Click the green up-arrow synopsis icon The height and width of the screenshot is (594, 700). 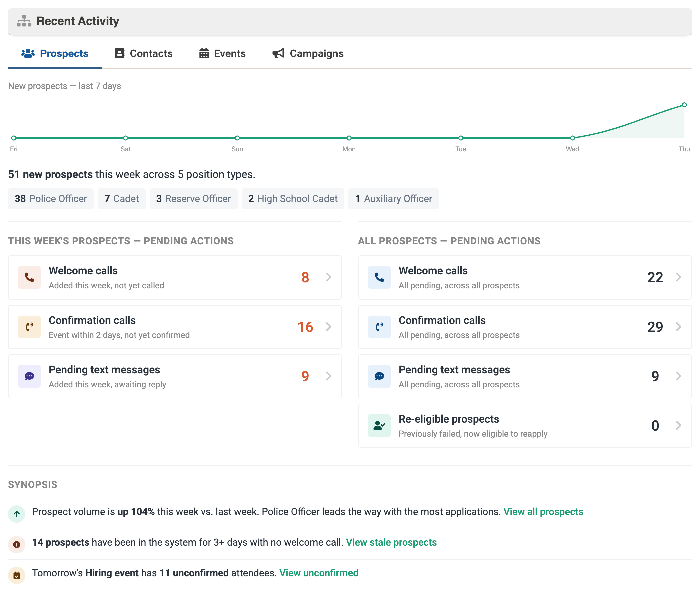coord(16,514)
